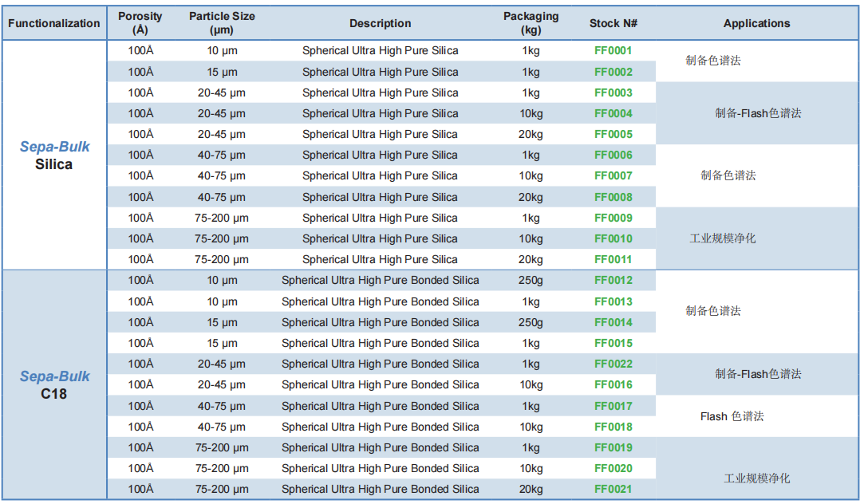Click 10kg packaging in FF0018 row
This screenshot has height=504, width=864.
pyautogui.click(x=531, y=427)
